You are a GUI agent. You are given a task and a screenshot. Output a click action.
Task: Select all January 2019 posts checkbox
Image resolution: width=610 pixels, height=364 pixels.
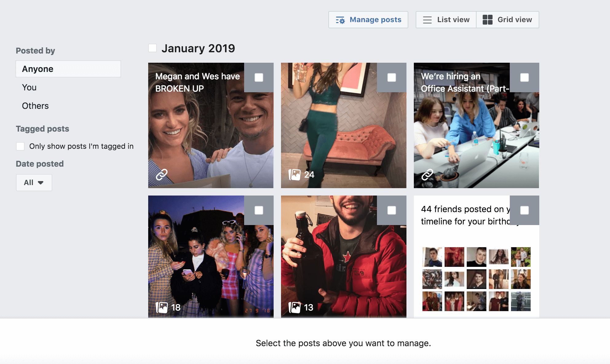[x=152, y=48]
